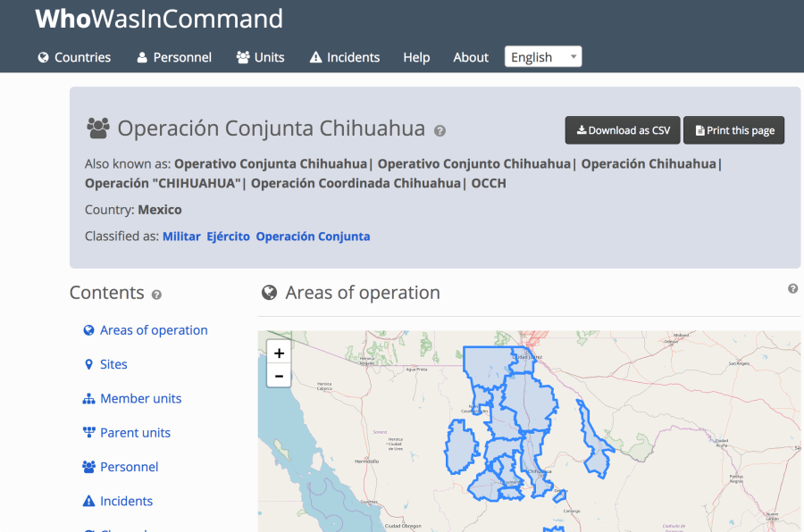This screenshot has width=804, height=532.
Task: Click the warning icon beside sidebar Incidents
Action: point(88,502)
